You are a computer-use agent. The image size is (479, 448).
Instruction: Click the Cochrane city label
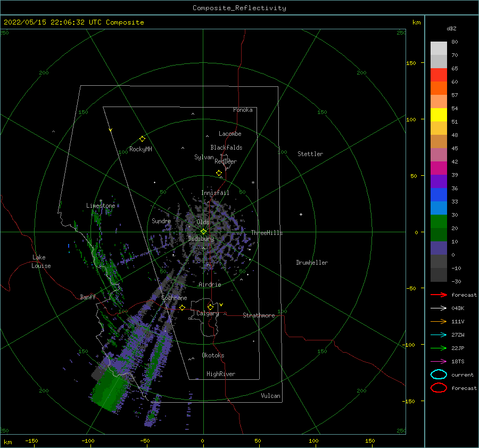tap(174, 298)
